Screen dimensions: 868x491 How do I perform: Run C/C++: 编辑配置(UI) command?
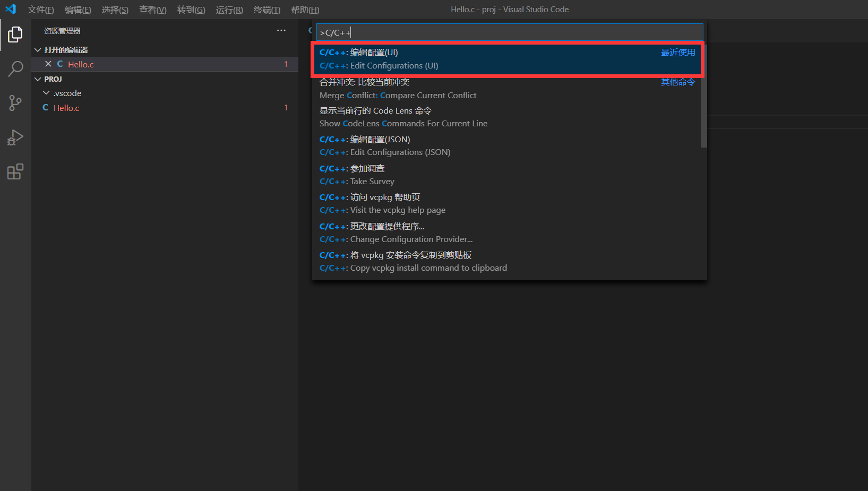(x=506, y=59)
